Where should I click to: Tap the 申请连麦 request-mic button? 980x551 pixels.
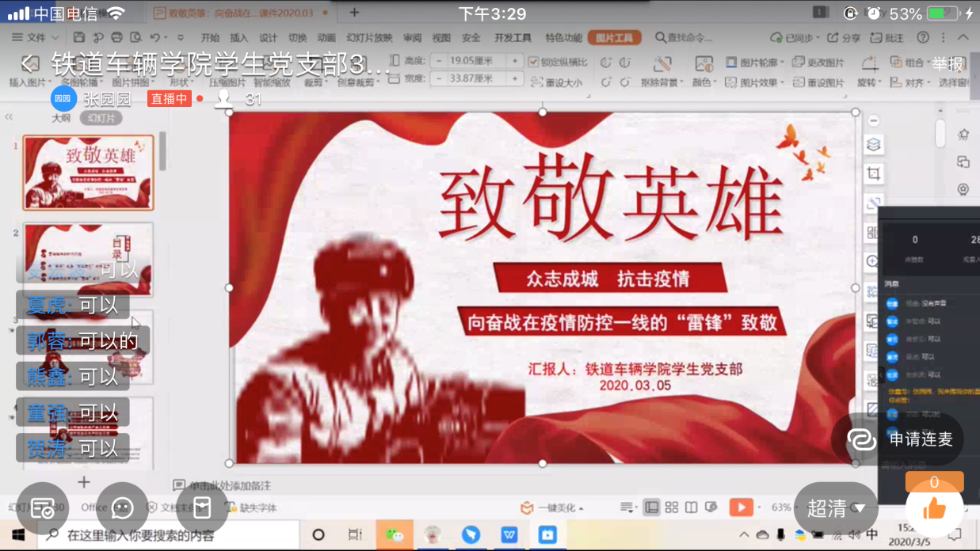click(898, 439)
